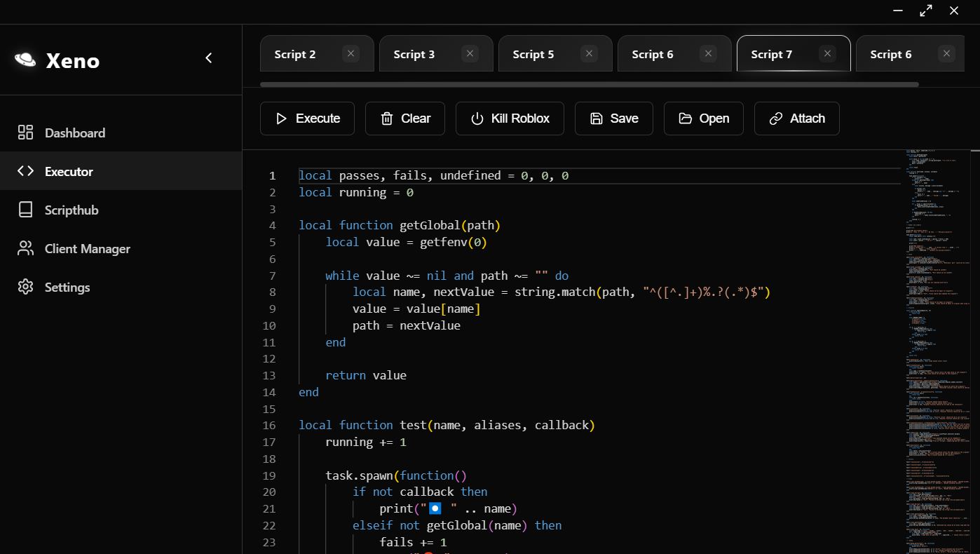Click the Xeno planet logo

[25, 60]
